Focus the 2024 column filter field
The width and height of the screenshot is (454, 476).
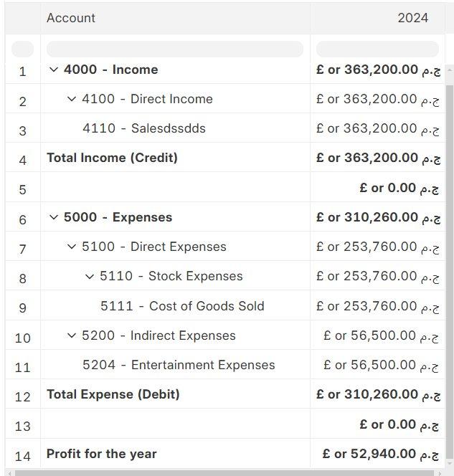pos(377,49)
